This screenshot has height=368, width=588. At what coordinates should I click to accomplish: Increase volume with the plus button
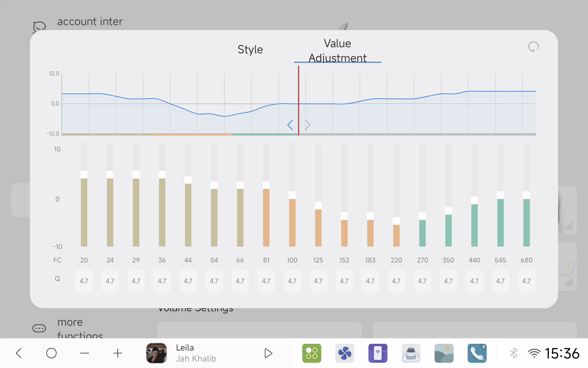pyautogui.click(x=118, y=353)
